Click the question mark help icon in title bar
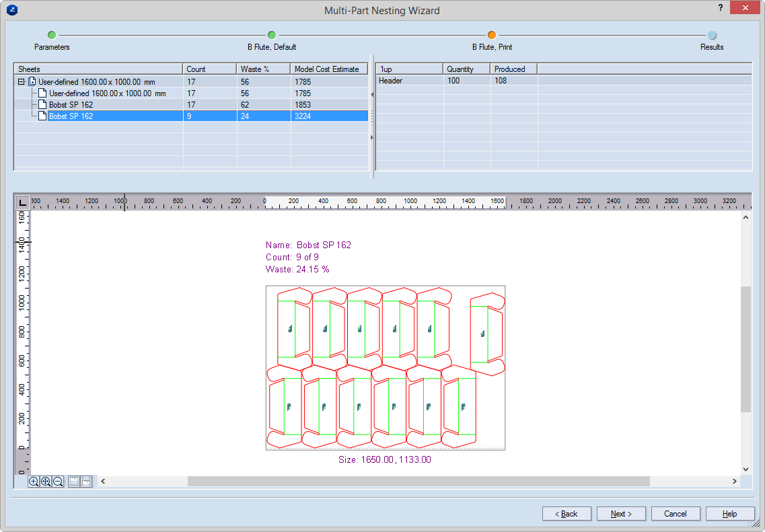 [721, 8]
